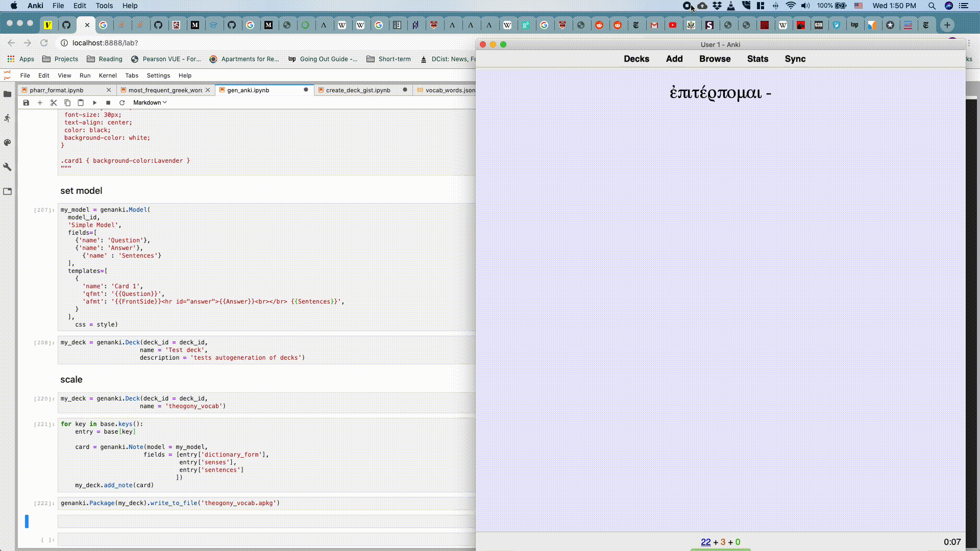Close the most_frequent_greek_words tab
The width and height of the screenshot is (980, 551).
pyautogui.click(x=208, y=90)
